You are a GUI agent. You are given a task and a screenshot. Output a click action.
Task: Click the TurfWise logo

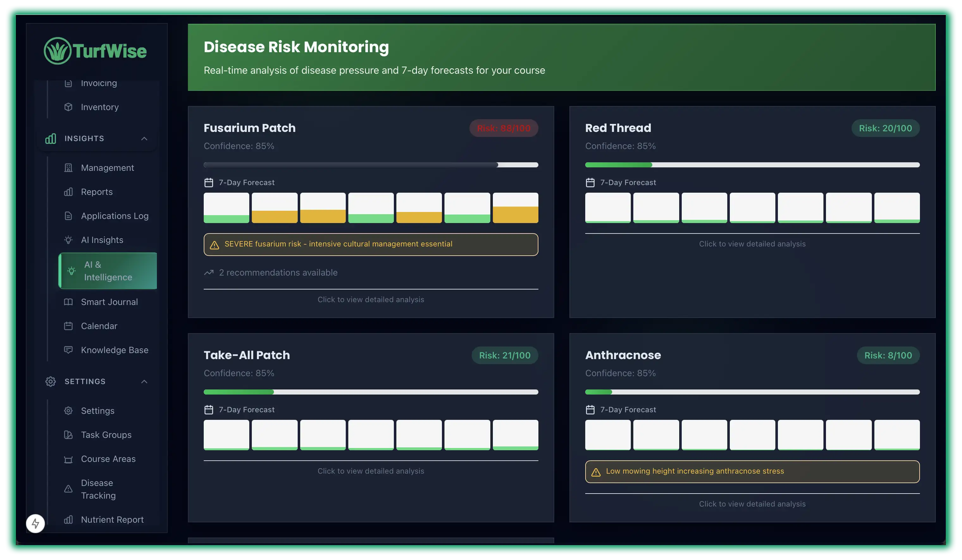pyautogui.click(x=96, y=50)
